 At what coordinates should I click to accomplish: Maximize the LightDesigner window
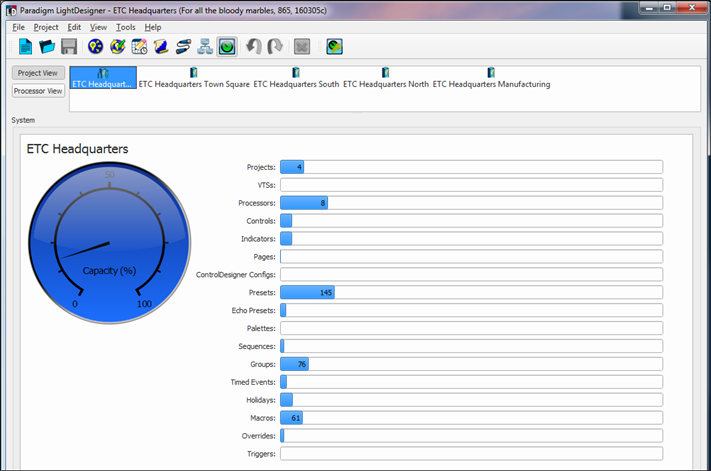pos(667,8)
